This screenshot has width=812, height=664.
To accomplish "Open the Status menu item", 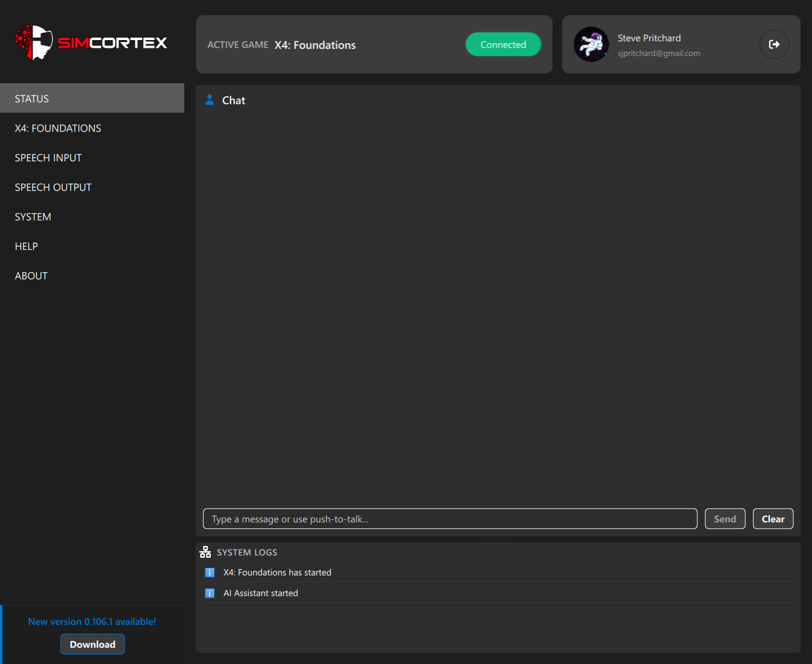I will tap(92, 98).
